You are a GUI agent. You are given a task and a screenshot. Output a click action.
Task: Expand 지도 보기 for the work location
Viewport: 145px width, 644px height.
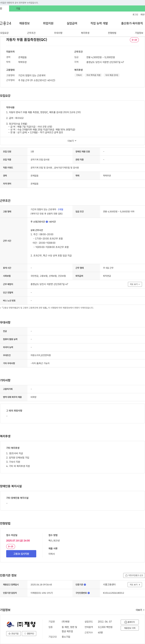coord(135,284)
